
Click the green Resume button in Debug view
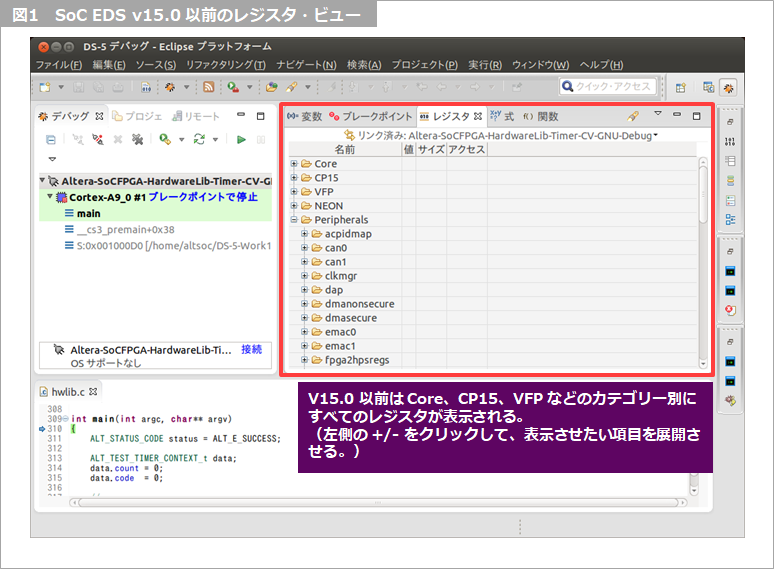(241, 139)
